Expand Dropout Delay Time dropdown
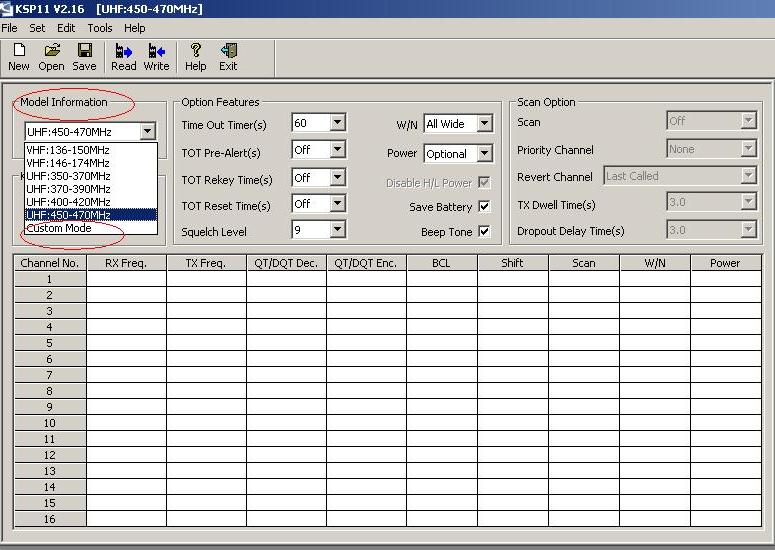The width and height of the screenshot is (775, 550). point(748,229)
